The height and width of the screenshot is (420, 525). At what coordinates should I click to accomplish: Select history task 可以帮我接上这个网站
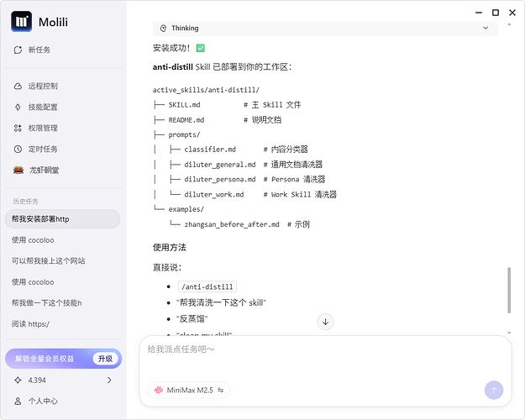point(48,261)
